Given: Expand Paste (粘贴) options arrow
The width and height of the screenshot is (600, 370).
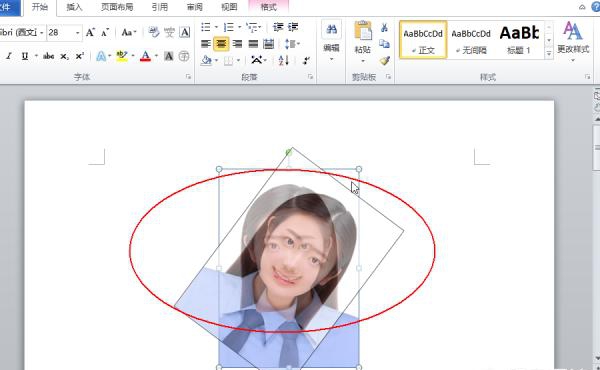Looking at the screenshot, I should [x=363, y=61].
